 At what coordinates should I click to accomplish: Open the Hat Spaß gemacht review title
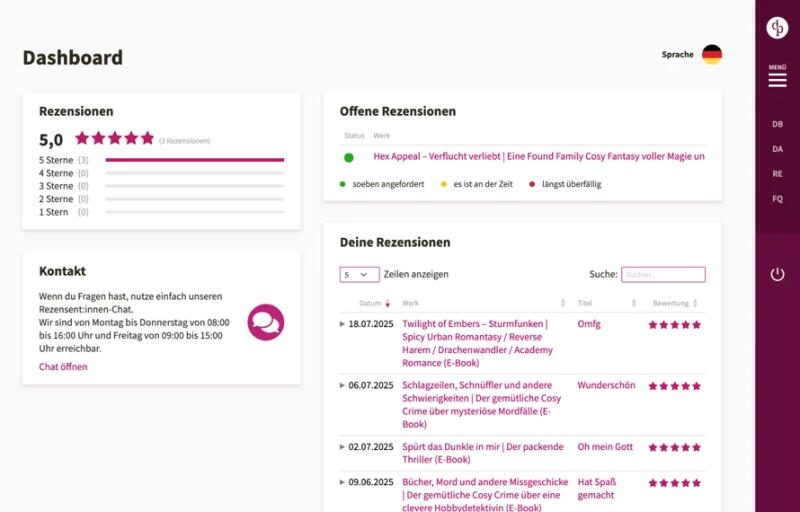(597, 489)
